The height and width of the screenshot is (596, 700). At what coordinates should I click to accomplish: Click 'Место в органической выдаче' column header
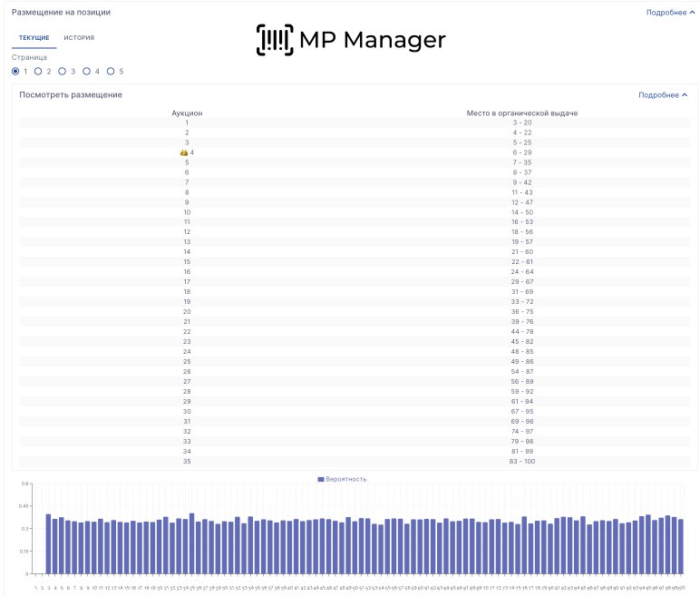[x=521, y=112]
